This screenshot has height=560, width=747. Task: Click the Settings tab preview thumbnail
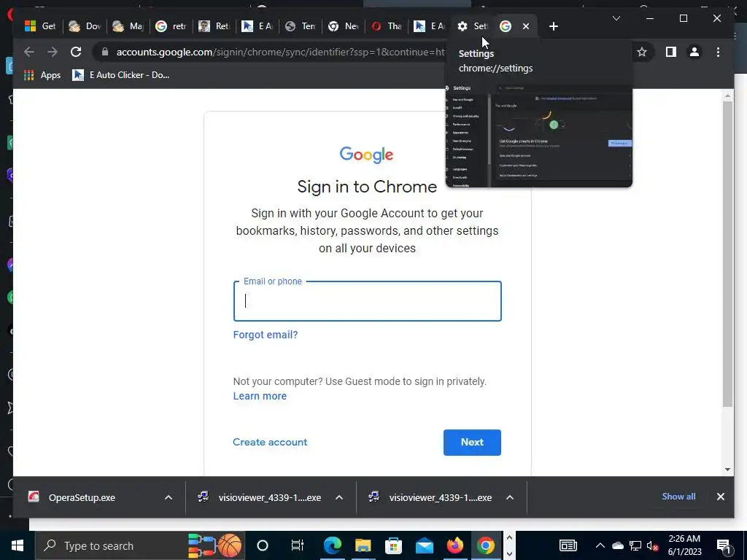pyautogui.click(x=539, y=136)
